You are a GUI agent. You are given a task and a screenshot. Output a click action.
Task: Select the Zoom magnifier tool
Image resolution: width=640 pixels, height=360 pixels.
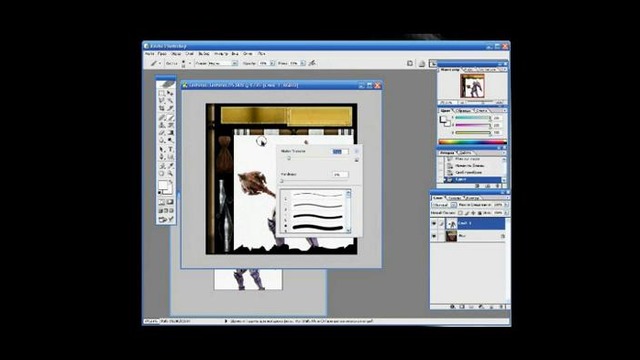pos(171,174)
